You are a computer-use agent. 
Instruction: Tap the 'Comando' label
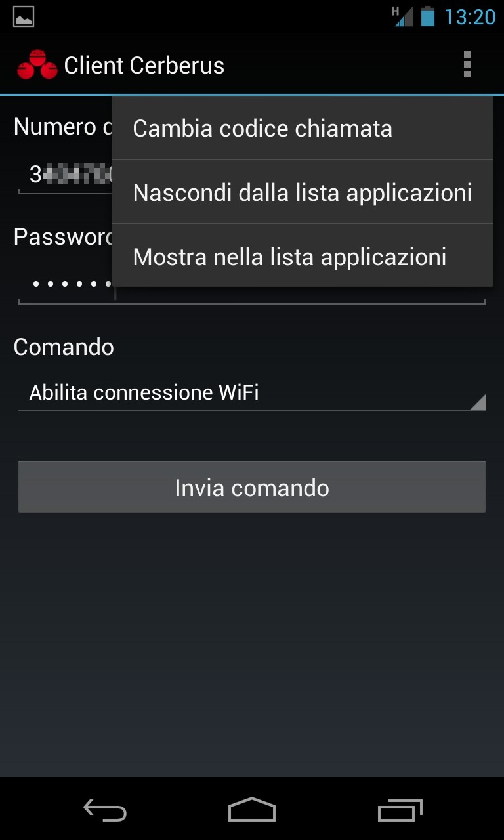coord(64,346)
